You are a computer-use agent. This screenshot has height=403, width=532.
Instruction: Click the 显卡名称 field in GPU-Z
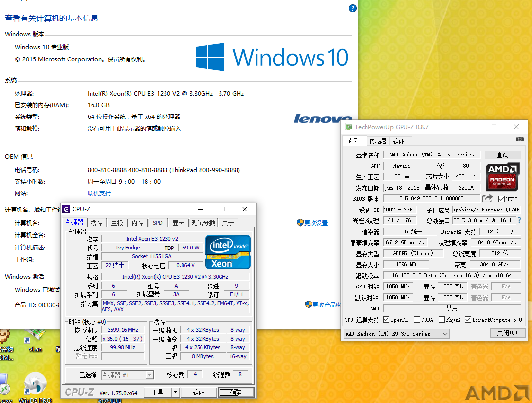tap(432, 154)
